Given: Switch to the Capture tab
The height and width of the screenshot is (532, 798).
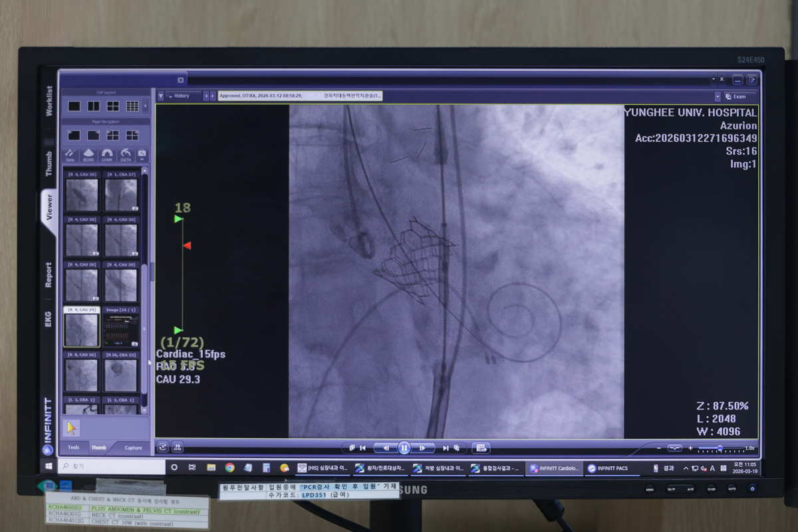Looking at the screenshot, I should point(133,448).
